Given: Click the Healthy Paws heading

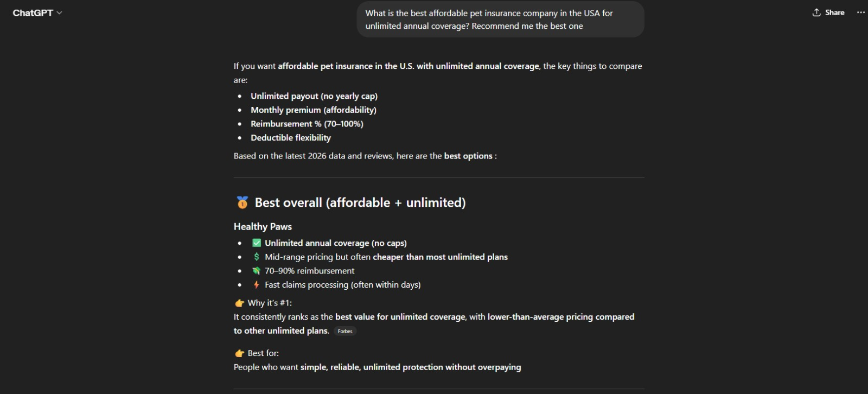Looking at the screenshot, I should (262, 226).
